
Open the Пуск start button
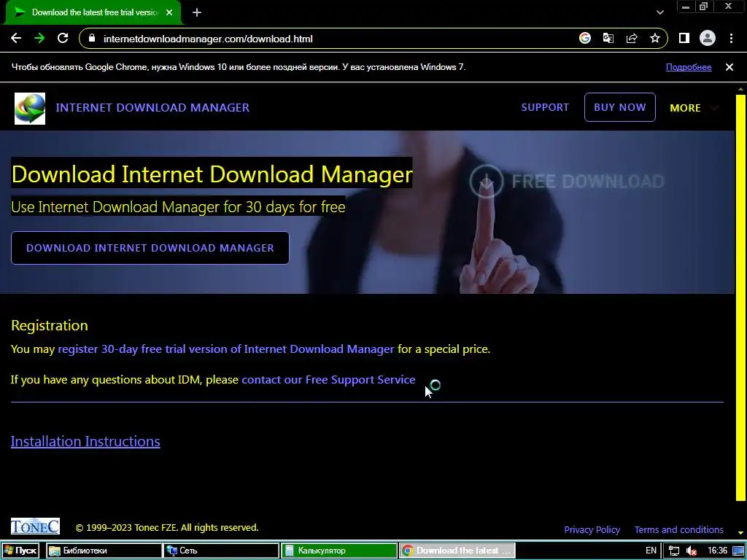(x=20, y=551)
